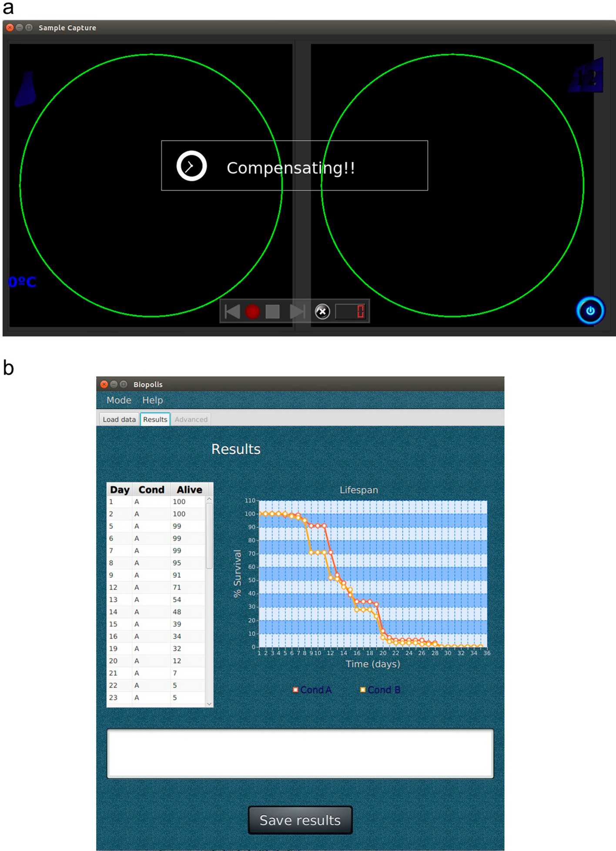Viewport: 616px width, 851px height.
Task: Click the skip-to-next playback button
Action: click(x=298, y=312)
